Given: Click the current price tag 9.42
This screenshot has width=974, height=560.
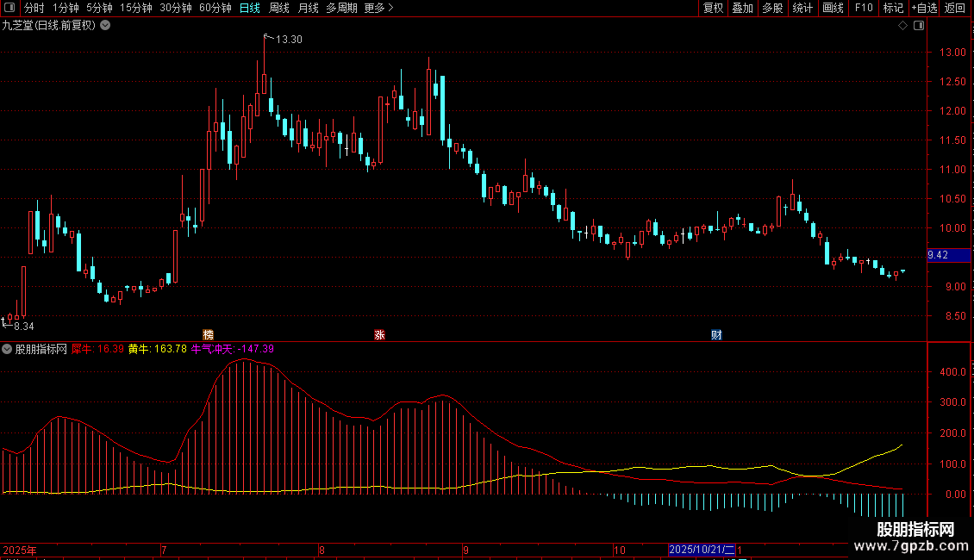Looking at the screenshot, I should click(x=938, y=255).
